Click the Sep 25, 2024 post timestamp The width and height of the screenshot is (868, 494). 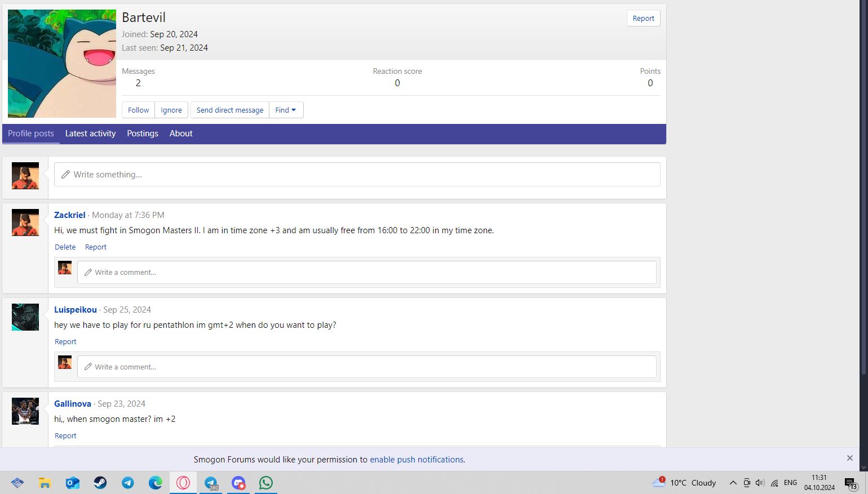[127, 310]
